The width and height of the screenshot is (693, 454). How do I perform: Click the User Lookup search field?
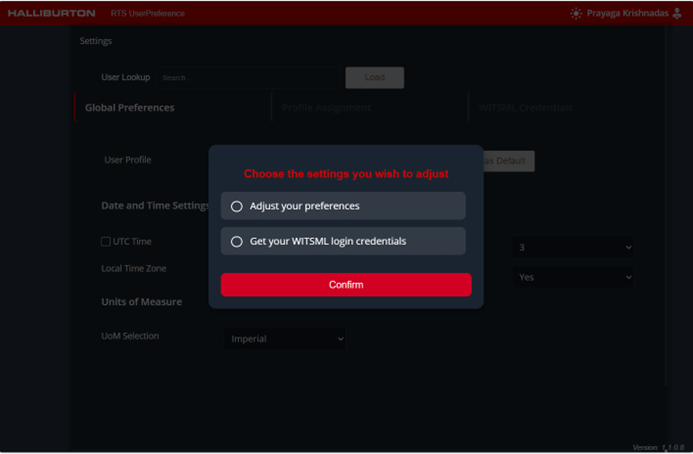click(248, 77)
